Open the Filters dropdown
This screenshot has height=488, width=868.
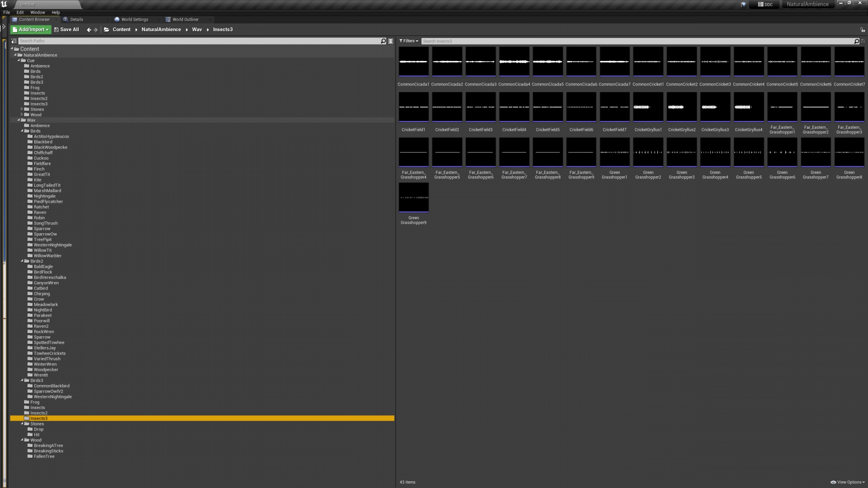pos(409,41)
